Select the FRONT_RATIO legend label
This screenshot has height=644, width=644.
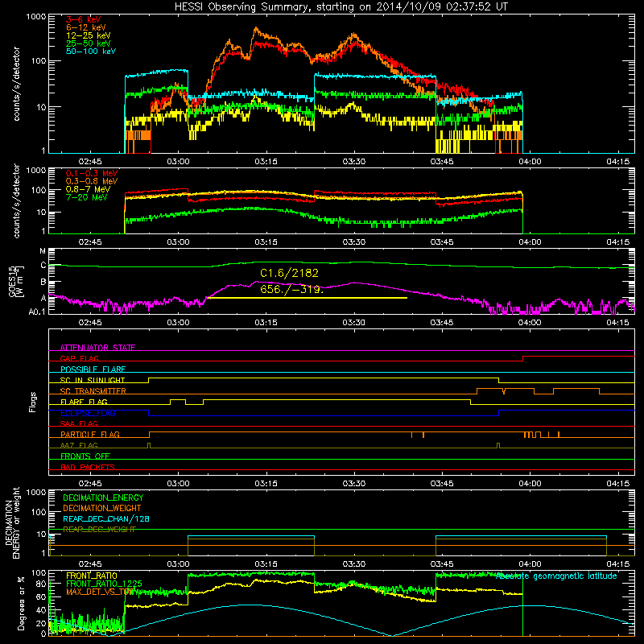click(x=92, y=576)
